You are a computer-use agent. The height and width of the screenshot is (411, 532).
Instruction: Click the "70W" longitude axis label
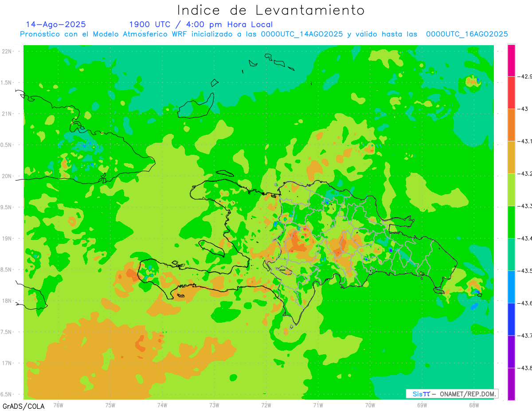[370, 405]
